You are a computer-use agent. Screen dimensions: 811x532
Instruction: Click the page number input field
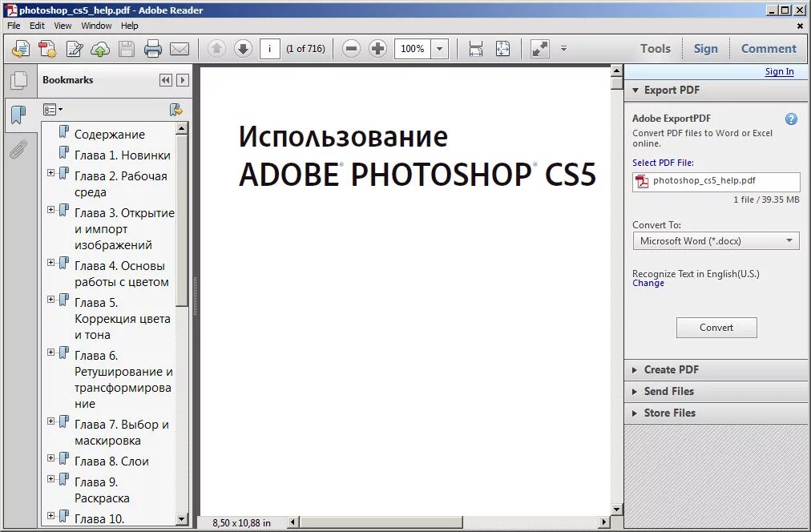click(269, 49)
